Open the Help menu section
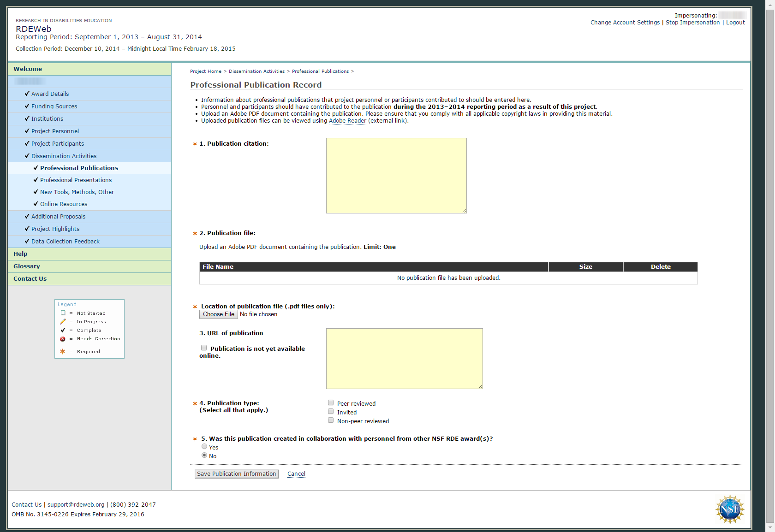 point(89,254)
